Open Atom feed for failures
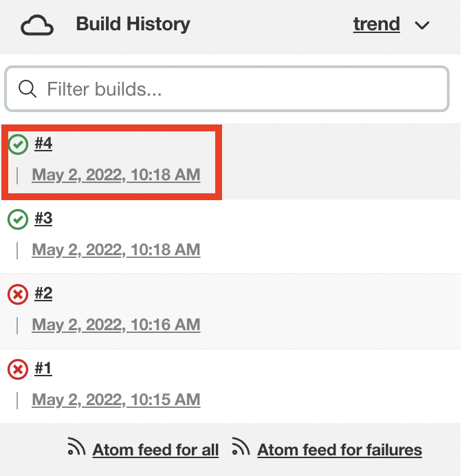462x476 pixels. point(340,450)
